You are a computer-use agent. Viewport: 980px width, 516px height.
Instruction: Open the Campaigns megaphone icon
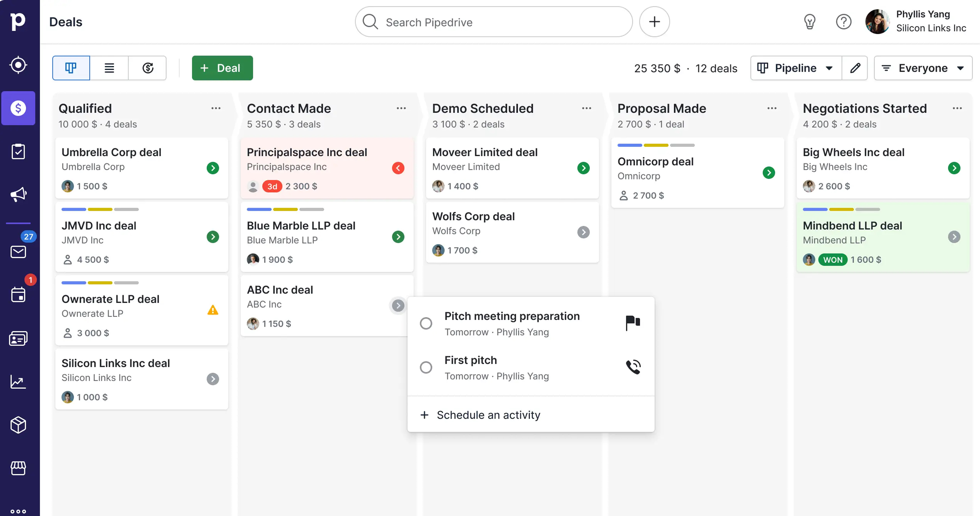click(18, 194)
